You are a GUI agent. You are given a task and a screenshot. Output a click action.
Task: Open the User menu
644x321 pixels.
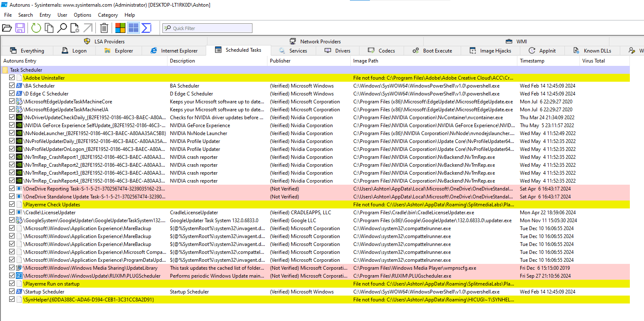62,15
